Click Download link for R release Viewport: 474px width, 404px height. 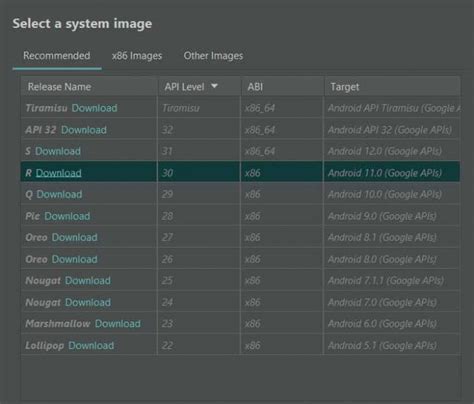[59, 173]
